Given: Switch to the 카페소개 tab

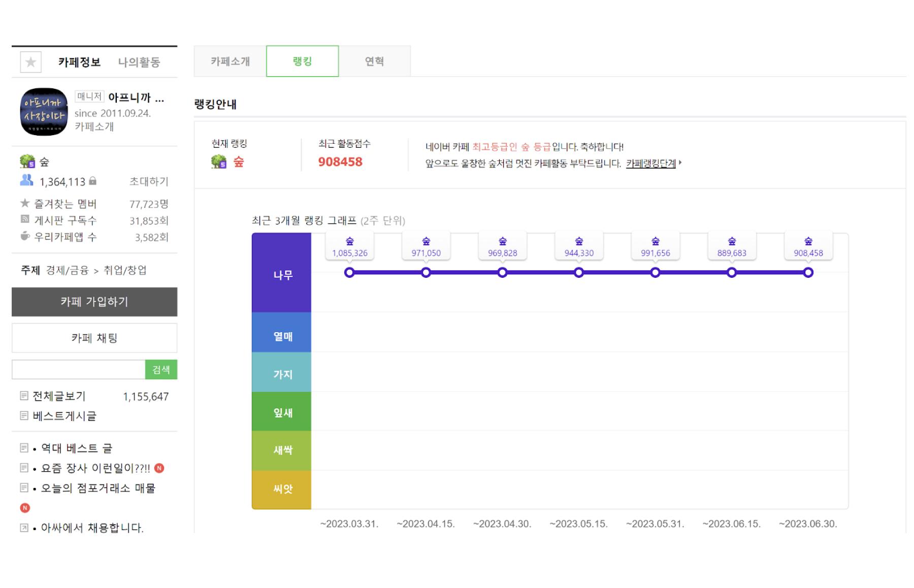Looking at the screenshot, I should point(230,61).
